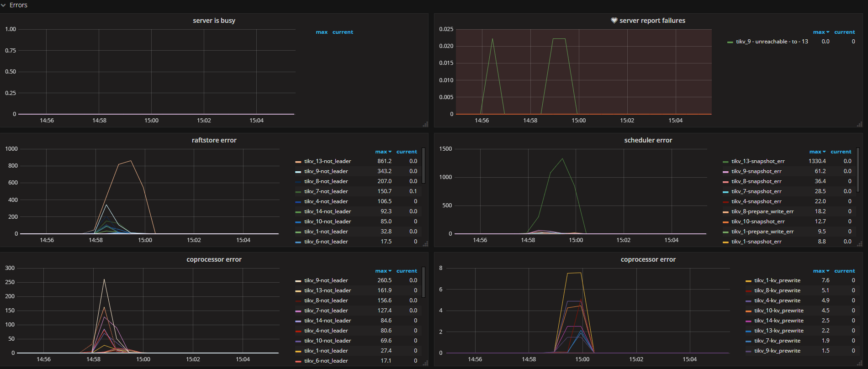The width and height of the screenshot is (868, 369).
Task: Open the raftstore error panel title dropdown
Action: click(x=214, y=140)
